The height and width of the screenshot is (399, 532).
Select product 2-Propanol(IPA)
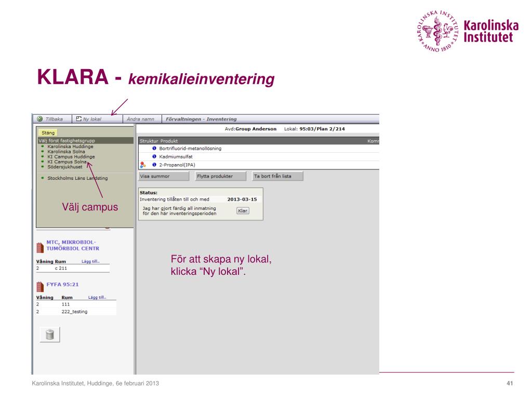[177, 165]
